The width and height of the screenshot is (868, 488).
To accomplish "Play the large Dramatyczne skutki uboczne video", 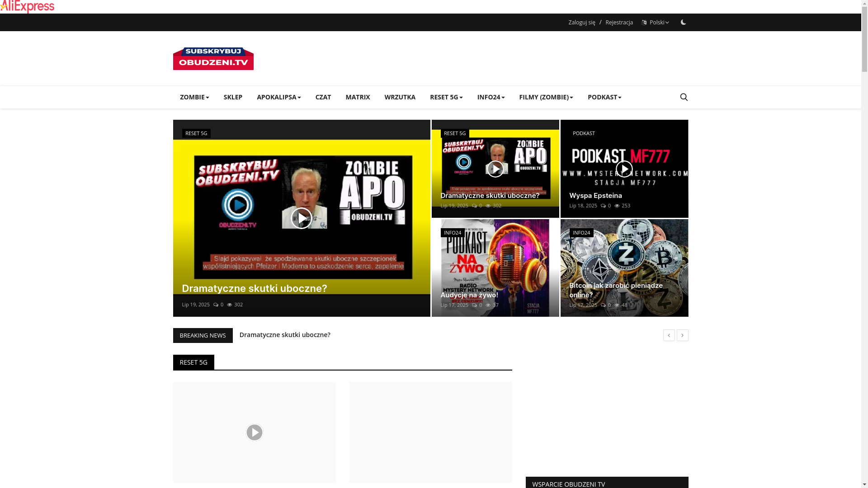I will (302, 218).
